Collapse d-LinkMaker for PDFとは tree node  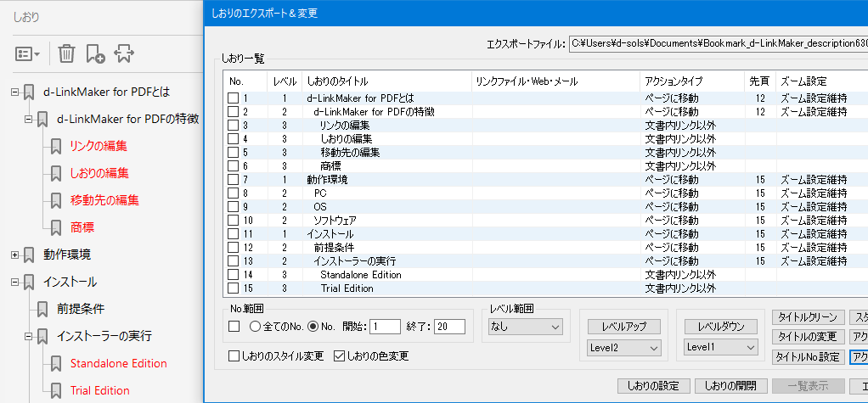coord(15,92)
